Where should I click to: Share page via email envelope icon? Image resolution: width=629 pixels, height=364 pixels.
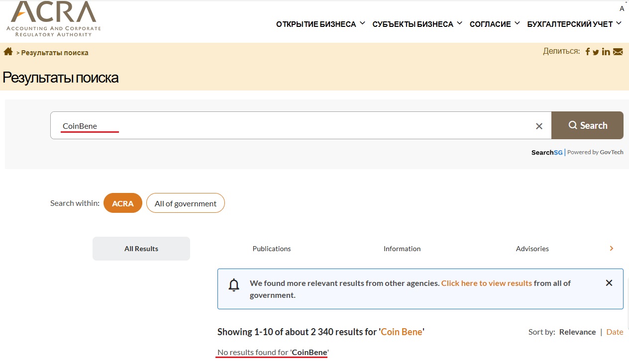coord(618,52)
